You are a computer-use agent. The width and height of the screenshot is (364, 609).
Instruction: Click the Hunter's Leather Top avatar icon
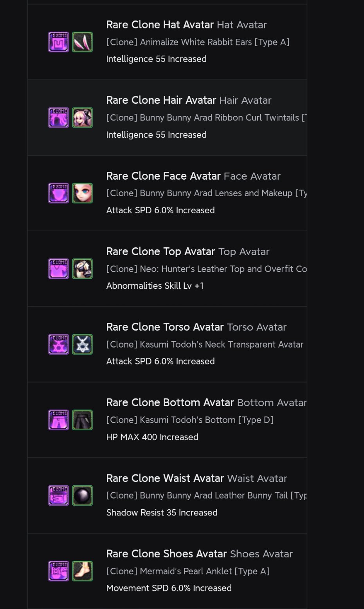click(82, 268)
